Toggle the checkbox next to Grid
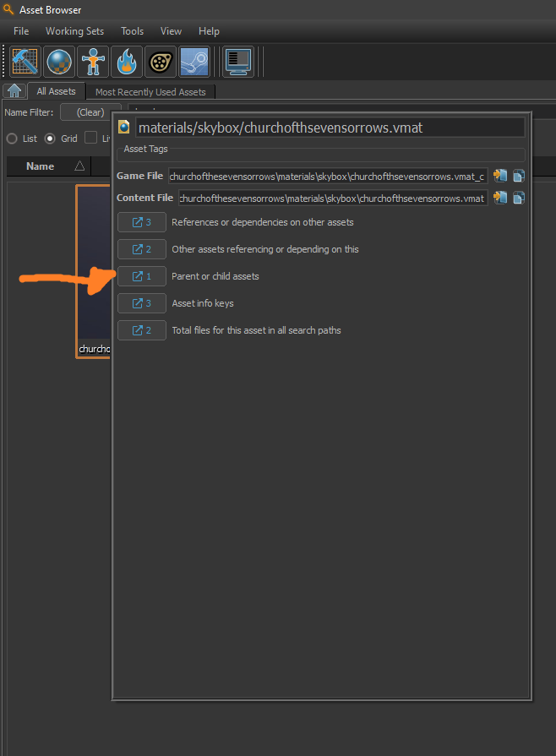 click(90, 138)
